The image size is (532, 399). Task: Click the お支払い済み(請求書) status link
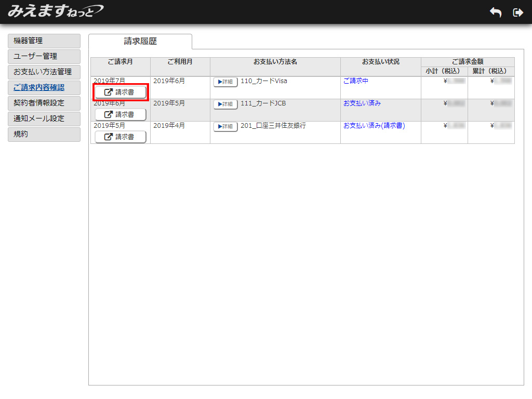[374, 126]
